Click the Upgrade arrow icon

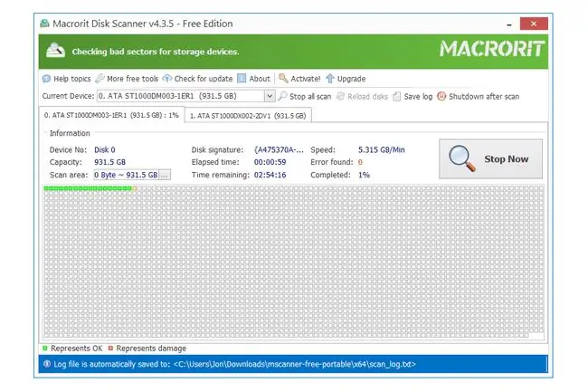click(330, 79)
